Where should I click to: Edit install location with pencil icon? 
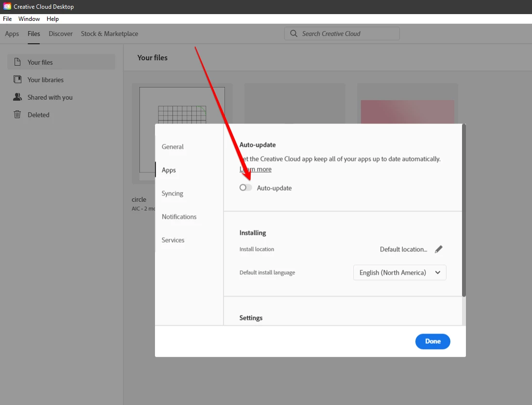pyautogui.click(x=439, y=249)
